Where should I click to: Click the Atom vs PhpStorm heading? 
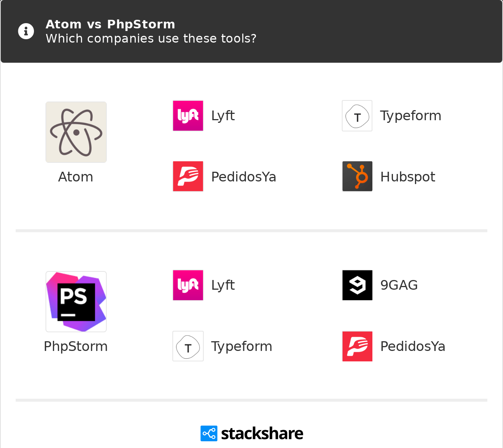click(x=110, y=24)
